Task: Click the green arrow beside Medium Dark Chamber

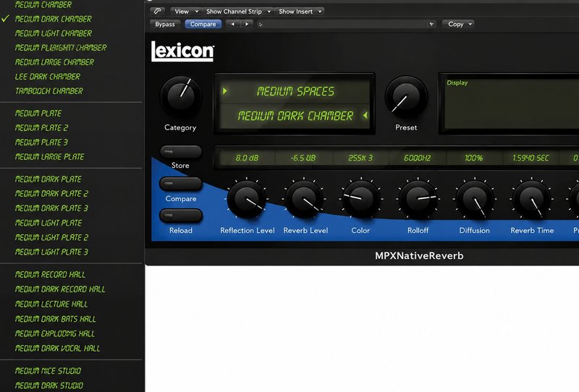Action: tap(365, 115)
